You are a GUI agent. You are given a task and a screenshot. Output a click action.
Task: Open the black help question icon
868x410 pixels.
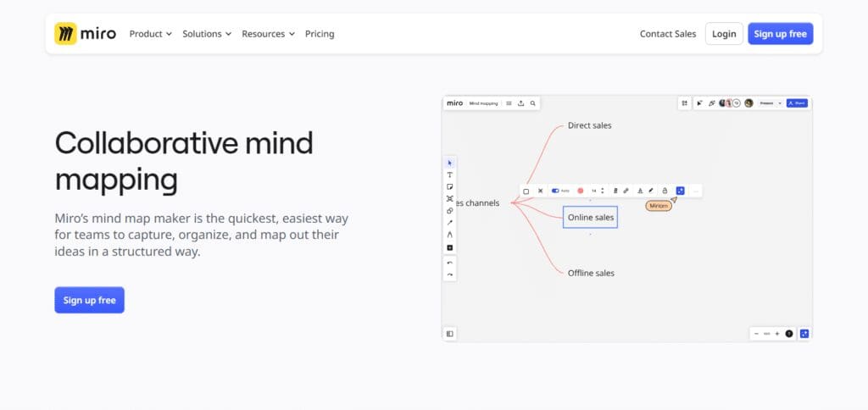tap(789, 334)
